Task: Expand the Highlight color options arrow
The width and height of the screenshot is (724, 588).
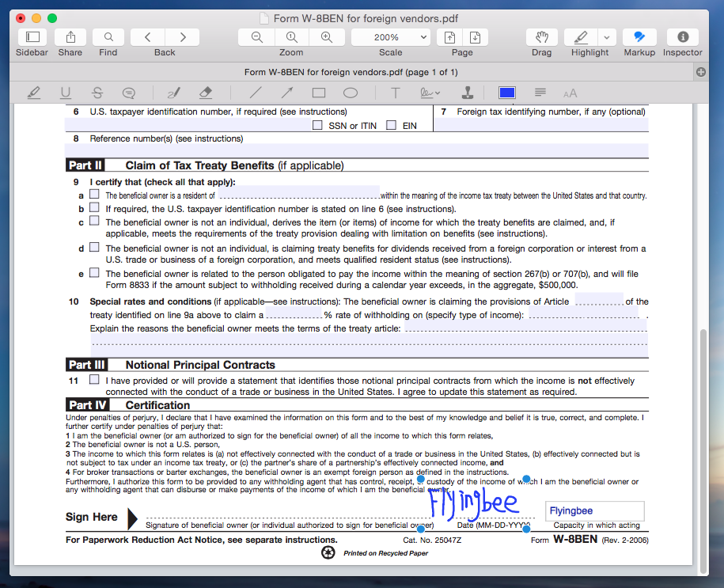Action: (607, 37)
